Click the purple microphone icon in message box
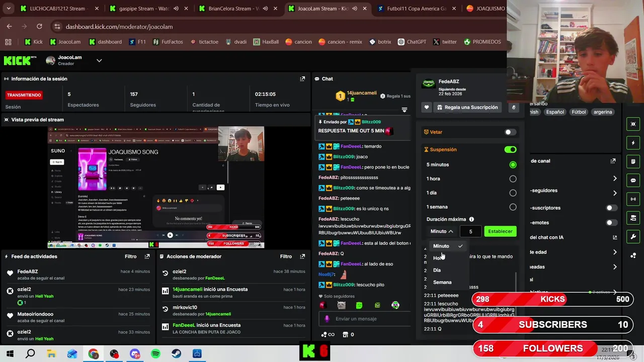The height and width of the screenshot is (362, 644). coord(327,319)
